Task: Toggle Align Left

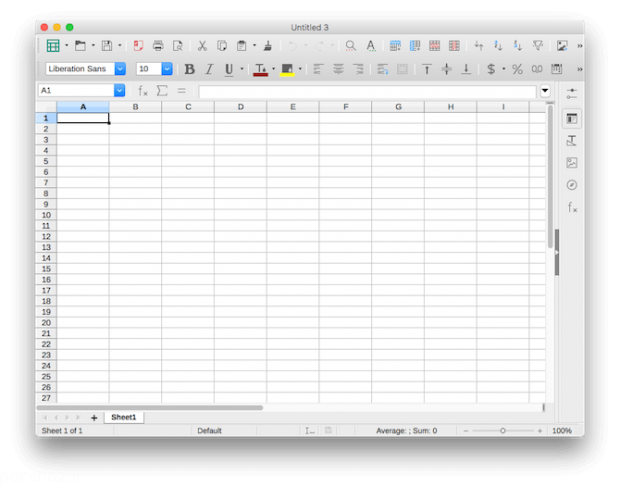Action: (318, 69)
